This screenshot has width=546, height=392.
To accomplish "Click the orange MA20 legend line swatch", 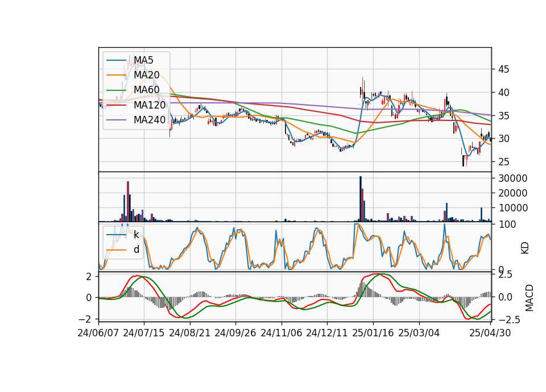I will 116,75.
